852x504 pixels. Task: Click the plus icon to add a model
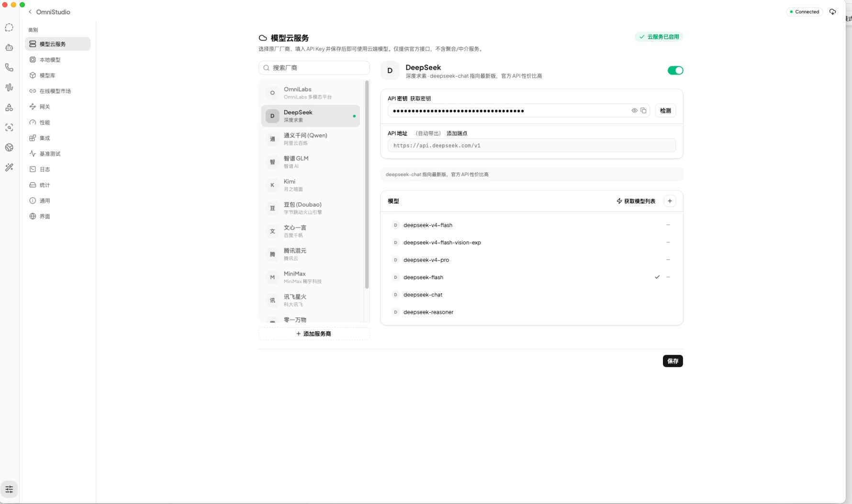click(670, 201)
